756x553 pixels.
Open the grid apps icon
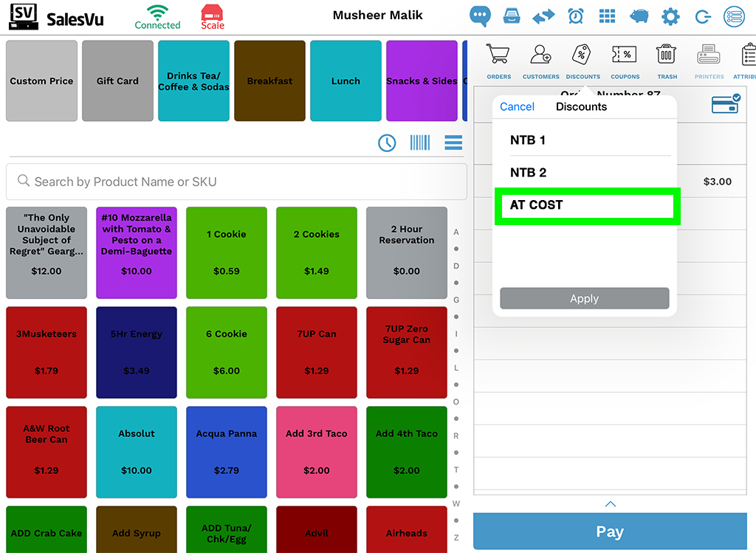(x=607, y=16)
